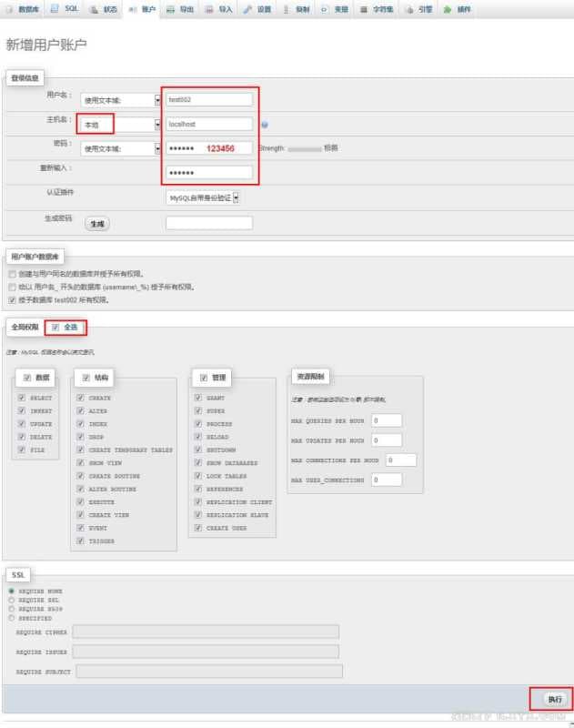Click the Settings (设置) wrench icon
Screen dimensions: 574x728
click(247, 9)
